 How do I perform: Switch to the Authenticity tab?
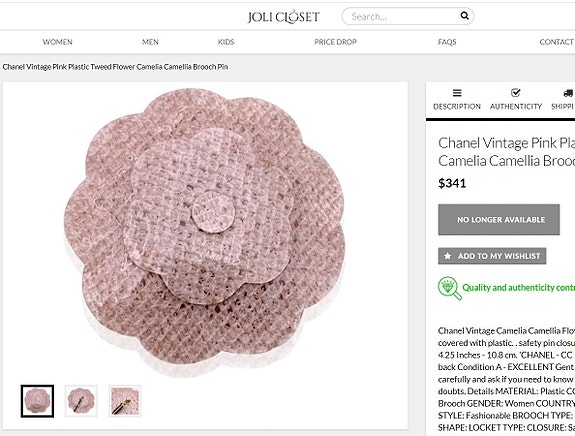click(516, 100)
